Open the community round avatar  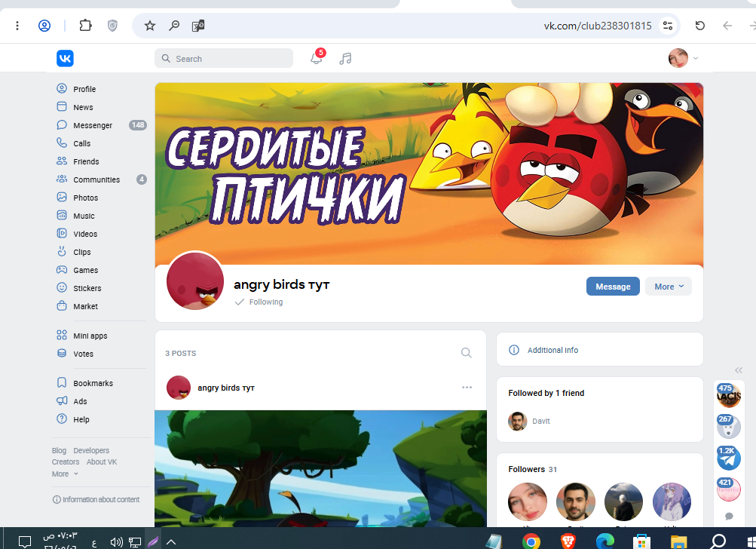click(194, 281)
